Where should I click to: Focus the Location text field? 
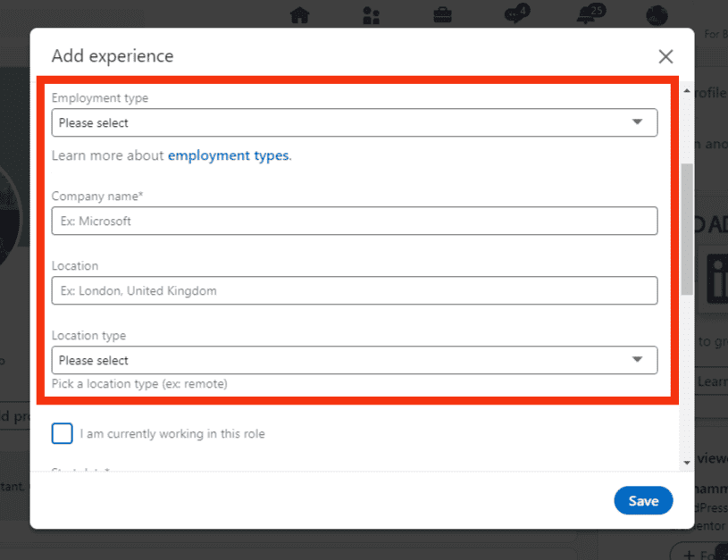click(x=355, y=290)
